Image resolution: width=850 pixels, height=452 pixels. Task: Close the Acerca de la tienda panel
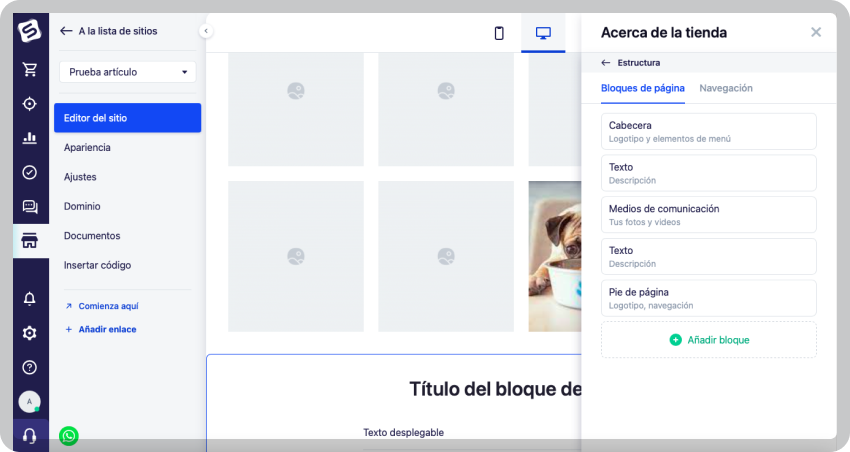(816, 32)
